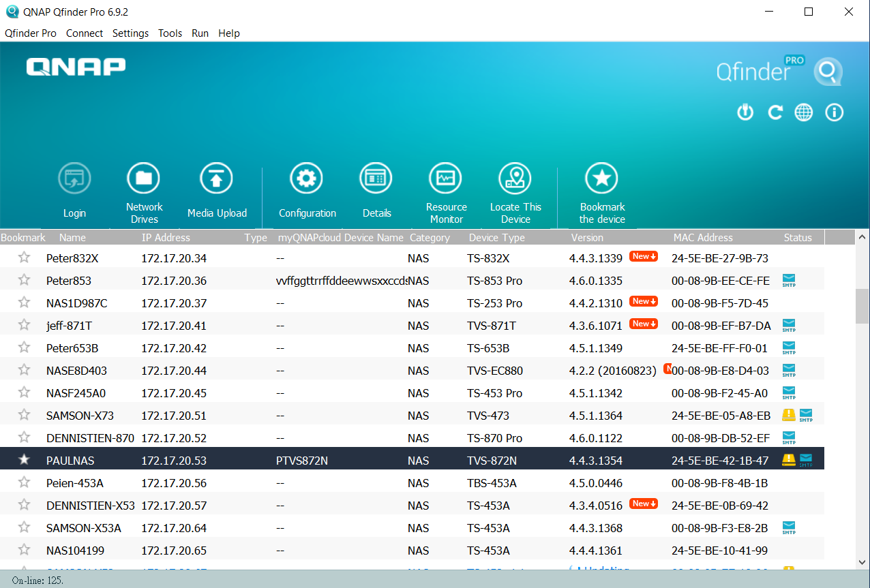
Task: Click the vertical scrollbar thumb
Action: [862, 307]
